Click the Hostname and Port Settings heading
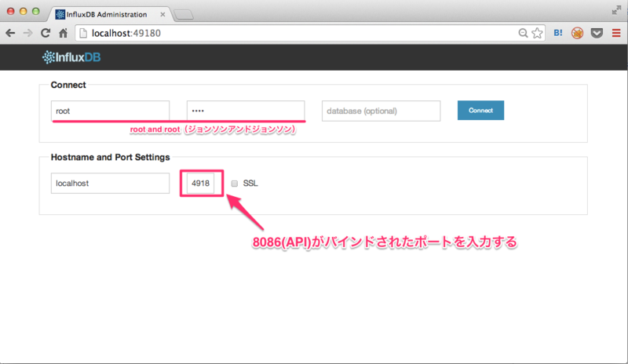628x364 pixels. [110, 157]
